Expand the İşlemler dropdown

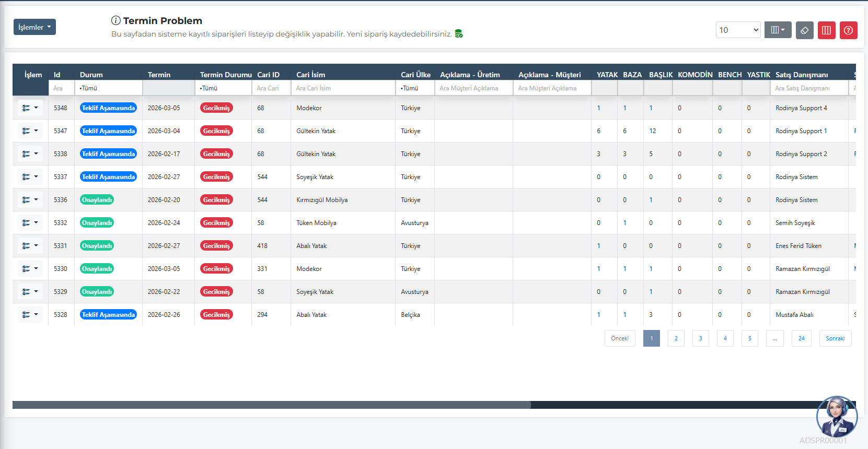point(34,27)
